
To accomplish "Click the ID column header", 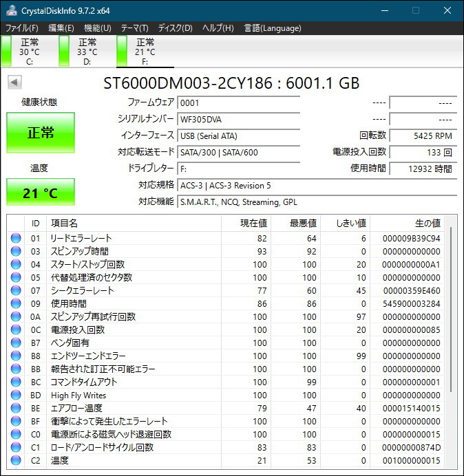I will coord(35,223).
